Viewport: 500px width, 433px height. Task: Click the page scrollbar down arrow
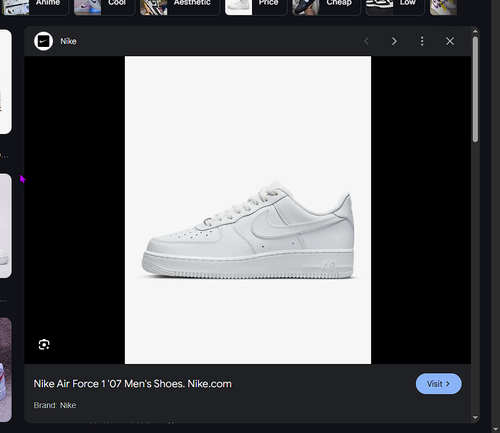tap(495, 429)
